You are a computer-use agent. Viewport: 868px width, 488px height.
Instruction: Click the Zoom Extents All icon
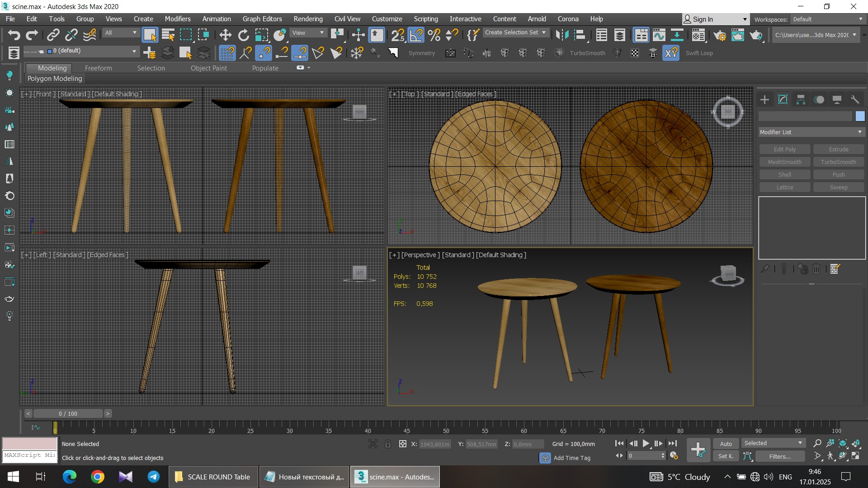point(856,443)
